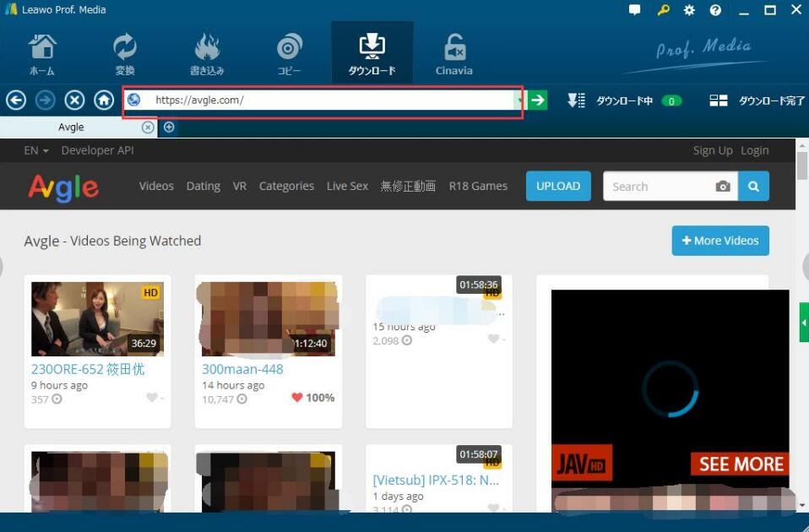The image size is (809, 532).
Task: Go forward with the browser forward arrow
Action: click(46, 100)
